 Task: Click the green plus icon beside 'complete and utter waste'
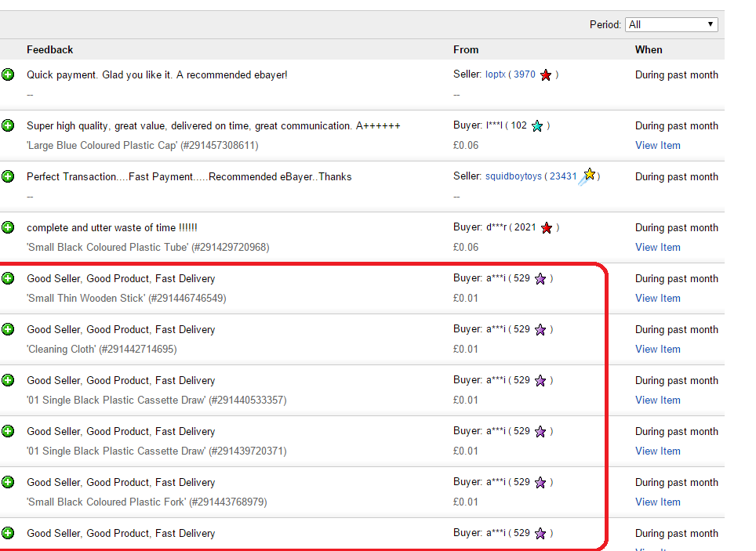tap(8, 228)
